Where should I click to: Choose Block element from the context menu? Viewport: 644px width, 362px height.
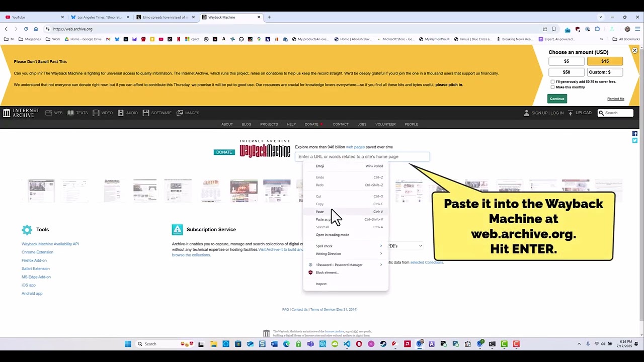point(346,273)
